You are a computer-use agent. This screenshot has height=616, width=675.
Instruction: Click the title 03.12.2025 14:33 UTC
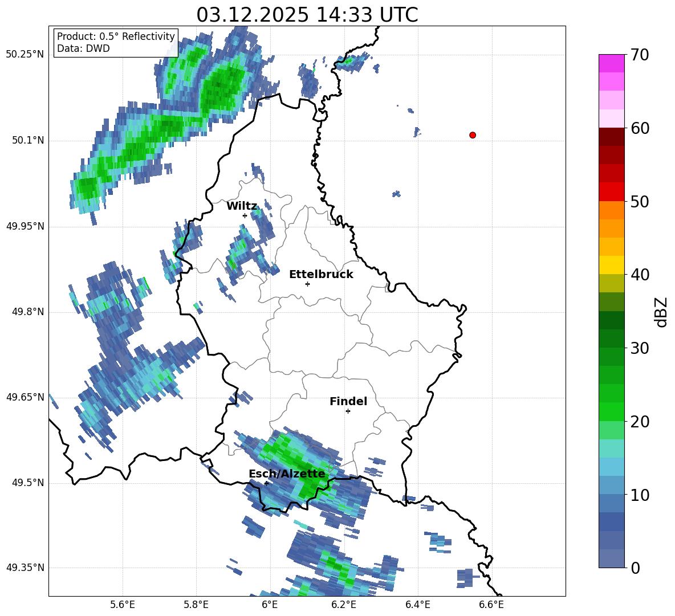tap(307, 15)
